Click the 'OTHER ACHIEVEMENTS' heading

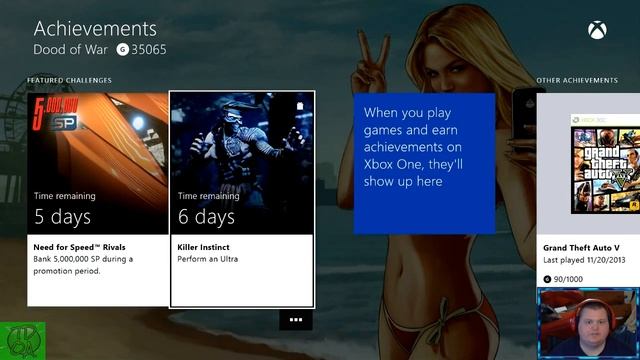(x=577, y=80)
